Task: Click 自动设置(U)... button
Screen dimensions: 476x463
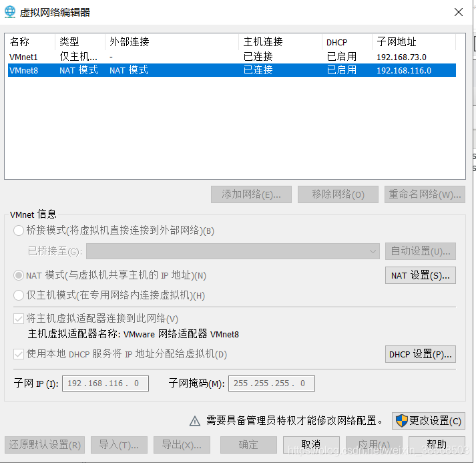Action: pyautogui.click(x=421, y=251)
